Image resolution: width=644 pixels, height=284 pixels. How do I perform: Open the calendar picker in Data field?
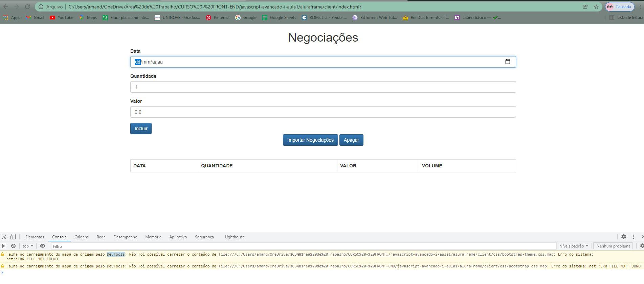[x=508, y=62]
